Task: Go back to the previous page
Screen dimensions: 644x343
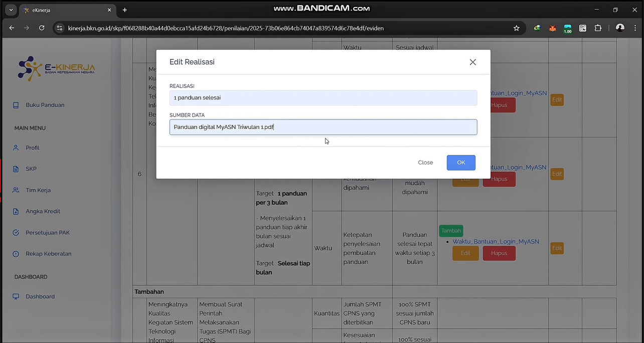Action: (12, 28)
